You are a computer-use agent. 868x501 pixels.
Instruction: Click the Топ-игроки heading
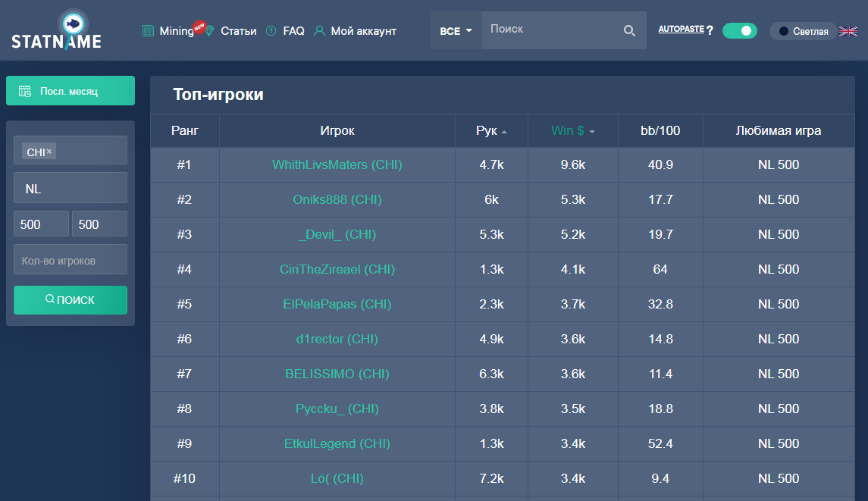[218, 94]
